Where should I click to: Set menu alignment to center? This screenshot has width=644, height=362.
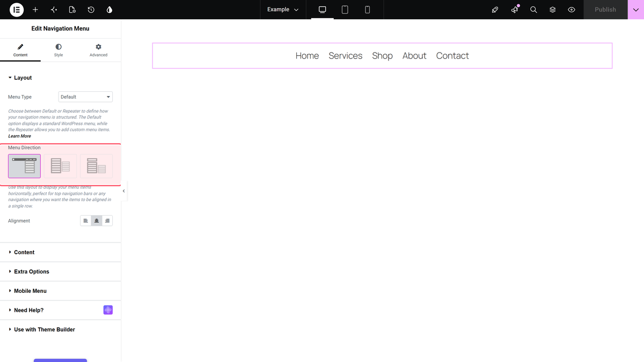(x=97, y=221)
